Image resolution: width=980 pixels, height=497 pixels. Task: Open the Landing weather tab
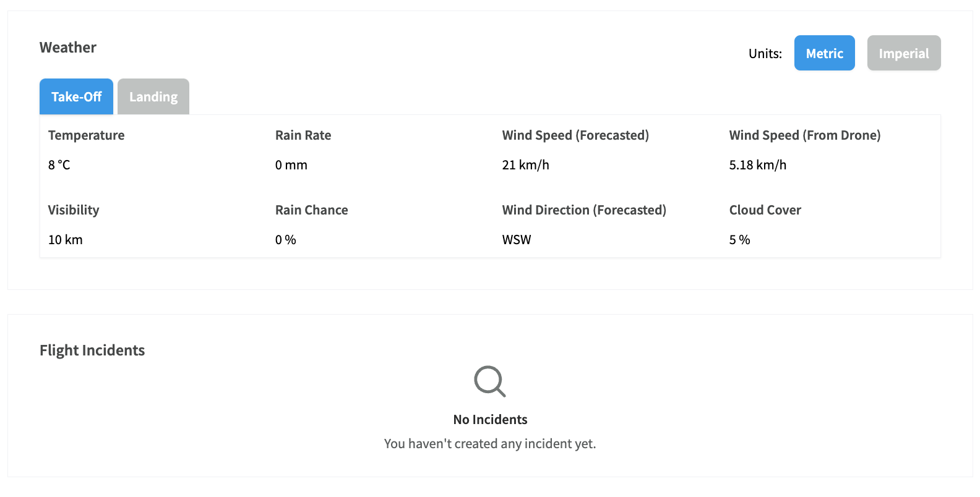(153, 96)
